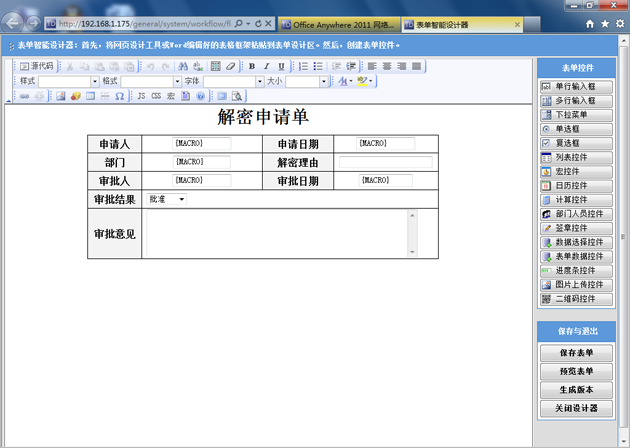Open the 大小 font size dropdown
630x448 pixels.
click(323, 81)
